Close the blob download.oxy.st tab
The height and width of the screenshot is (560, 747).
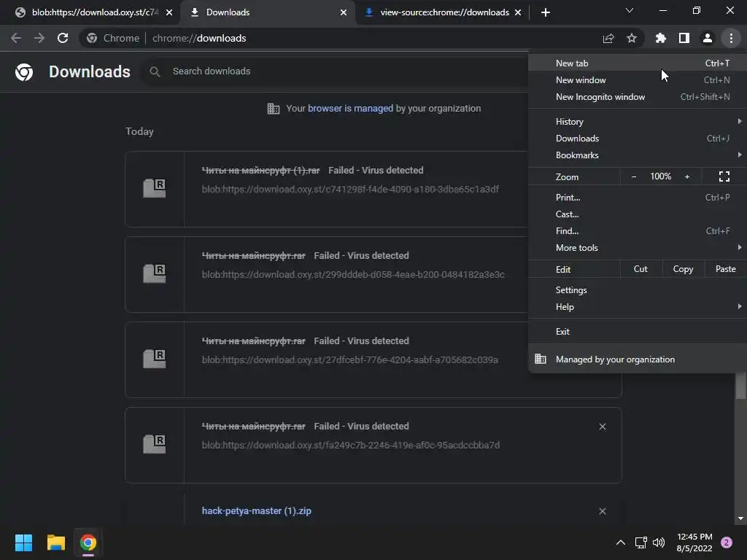pyautogui.click(x=169, y=12)
